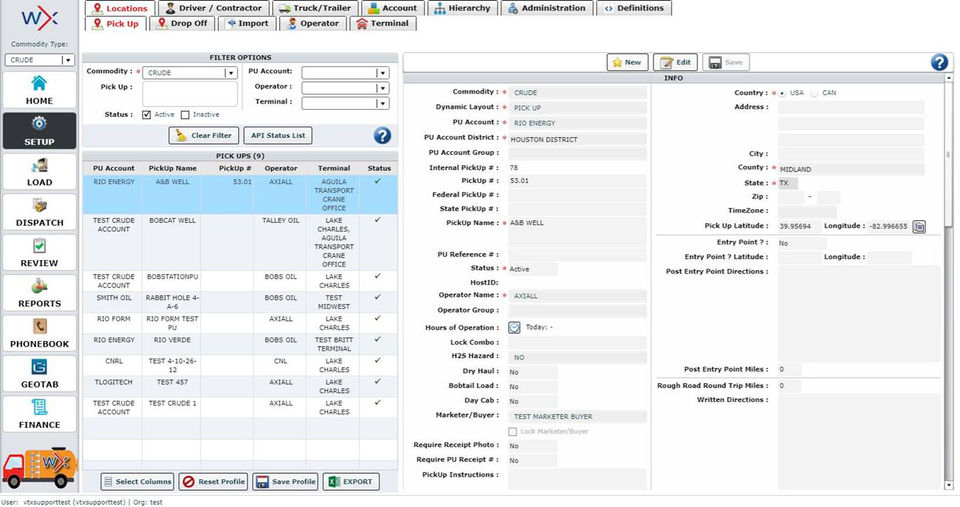Sort by the PU Account column header
The image size is (960, 507).
pyautogui.click(x=113, y=168)
